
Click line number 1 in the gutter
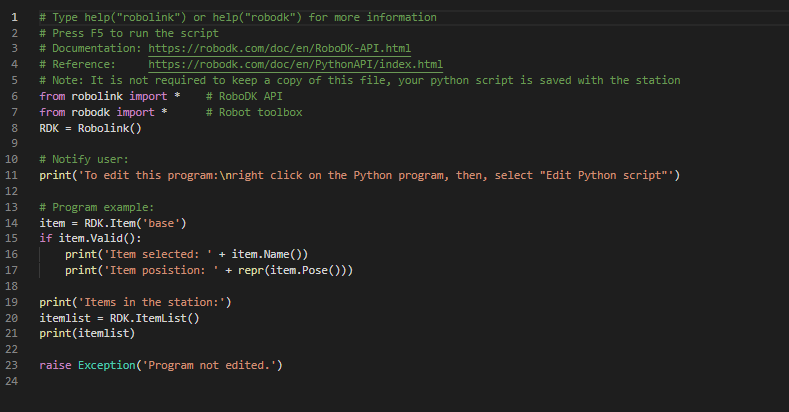pyautogui.click(x=14, y=18)
